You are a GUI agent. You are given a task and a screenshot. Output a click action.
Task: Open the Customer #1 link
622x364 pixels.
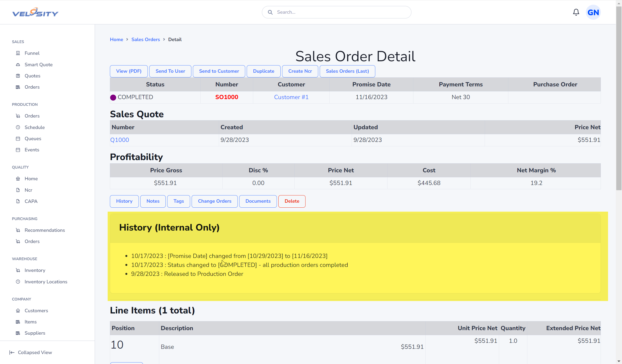pyautogui.click(x=291, y=97)
